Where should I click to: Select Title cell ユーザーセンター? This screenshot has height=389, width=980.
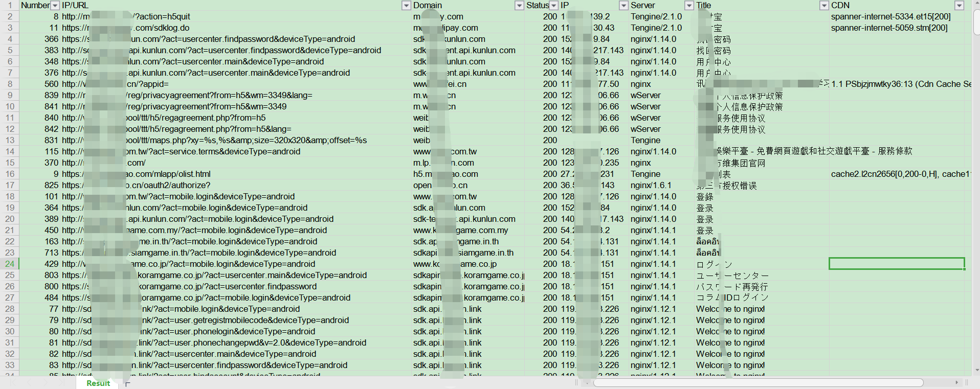(x=762, y=275)
